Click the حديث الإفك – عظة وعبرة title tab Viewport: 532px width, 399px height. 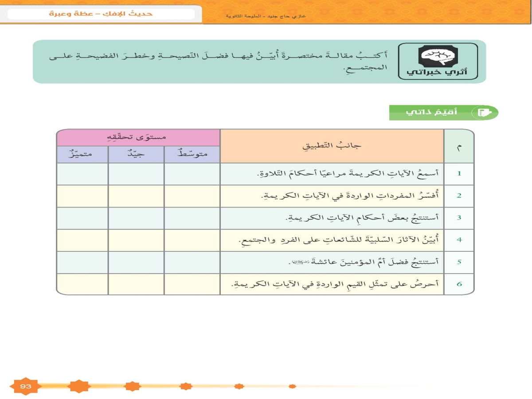coord(101,14)
